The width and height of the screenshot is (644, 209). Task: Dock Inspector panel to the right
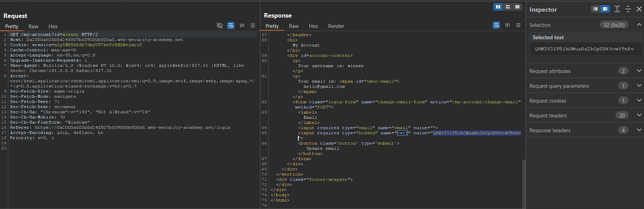coord(605,9)
